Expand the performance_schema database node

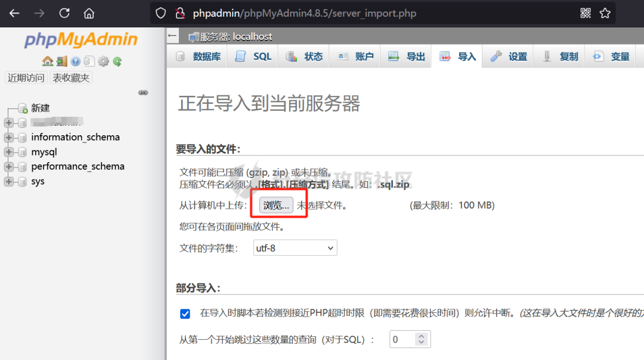(x=9, y=167)
